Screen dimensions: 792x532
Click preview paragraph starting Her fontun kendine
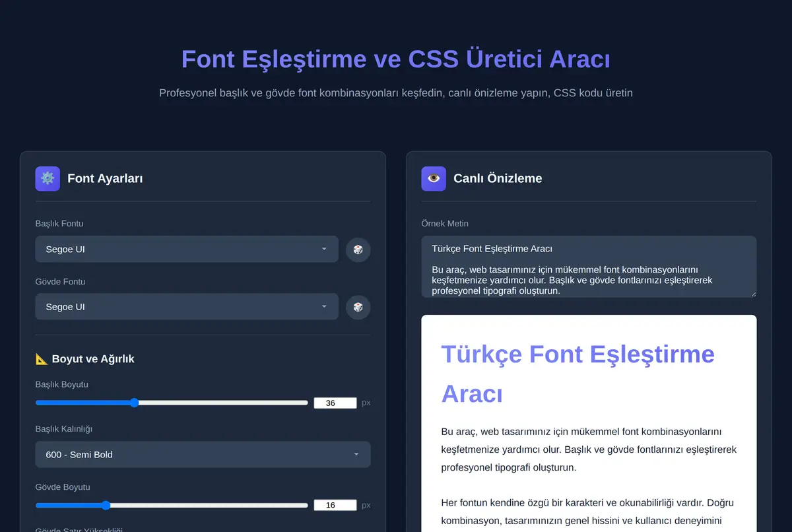tap(589, 512)
